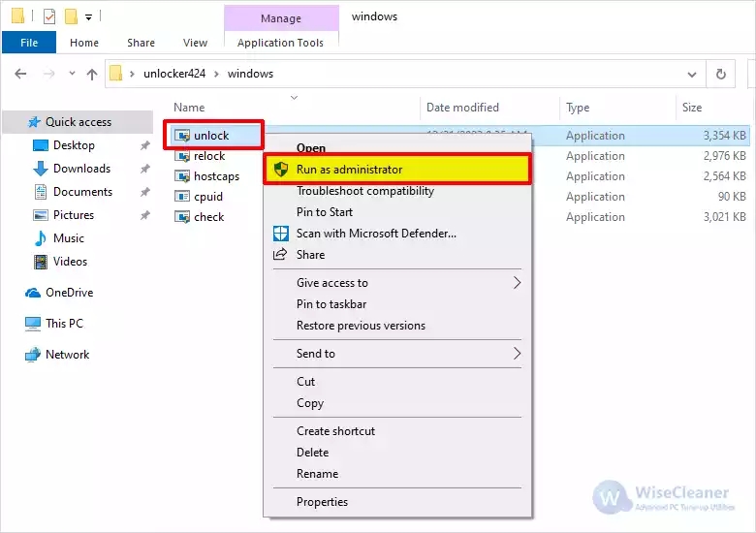This screenshot has height=533, width=756.
Task: Click the Downloads arrow icon
Action: point(41,169)
